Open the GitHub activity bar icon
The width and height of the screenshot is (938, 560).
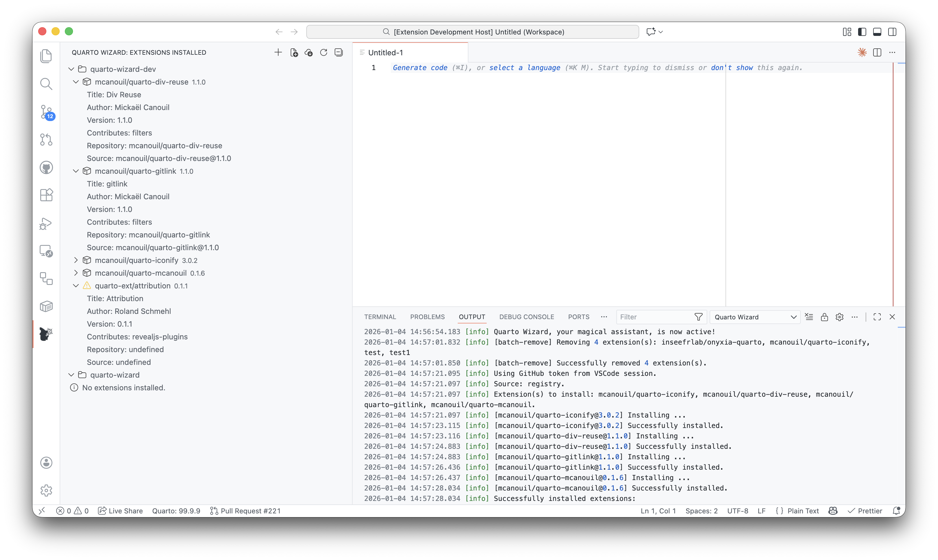(x=46, y=168)
